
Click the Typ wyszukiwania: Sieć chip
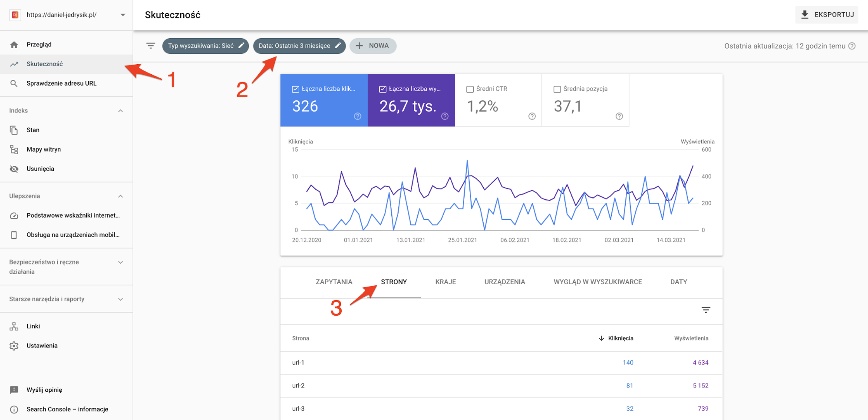(x=205, y=46)
